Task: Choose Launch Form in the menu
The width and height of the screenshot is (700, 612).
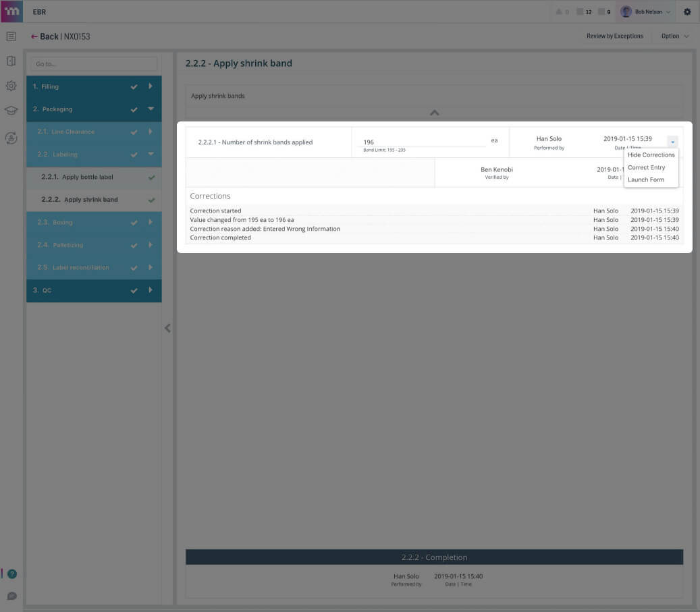Action: tap(645, 179)
